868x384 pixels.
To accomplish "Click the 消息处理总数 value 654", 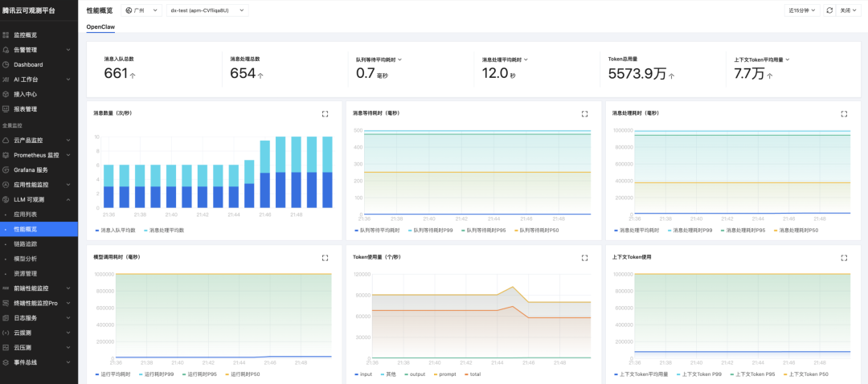I will (x=243, y=73).
